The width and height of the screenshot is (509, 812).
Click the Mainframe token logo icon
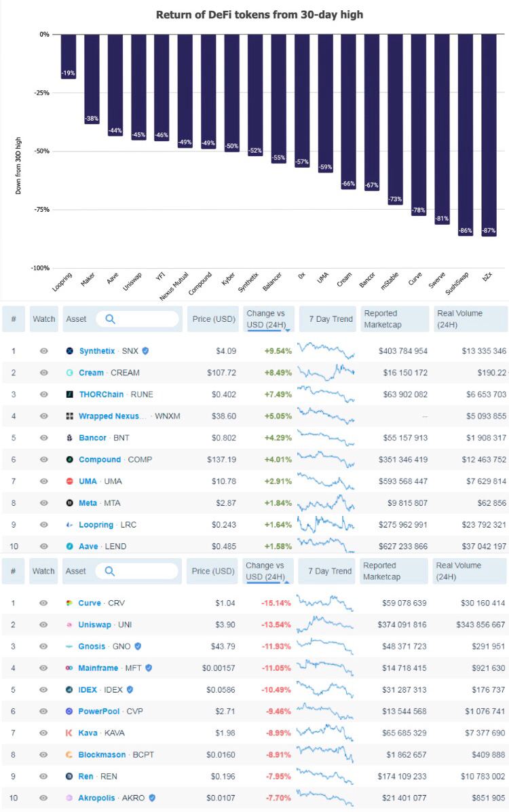pyautogui.click(x=69, y=669)
